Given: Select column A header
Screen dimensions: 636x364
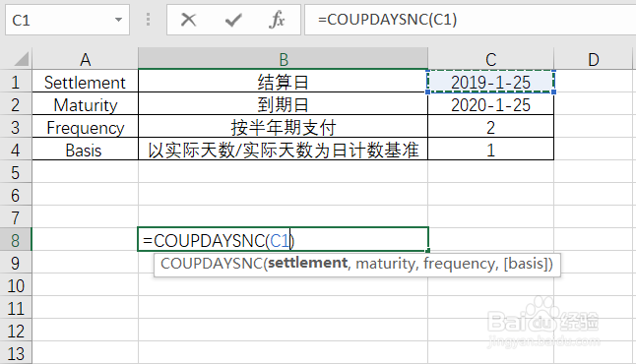Looking at the screenshot, I should (x=86, y=60).
